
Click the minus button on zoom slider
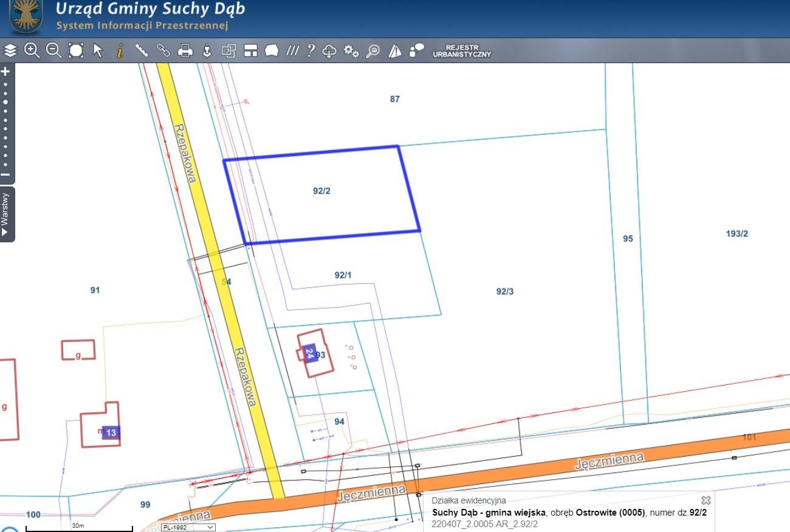pos(5,175)
